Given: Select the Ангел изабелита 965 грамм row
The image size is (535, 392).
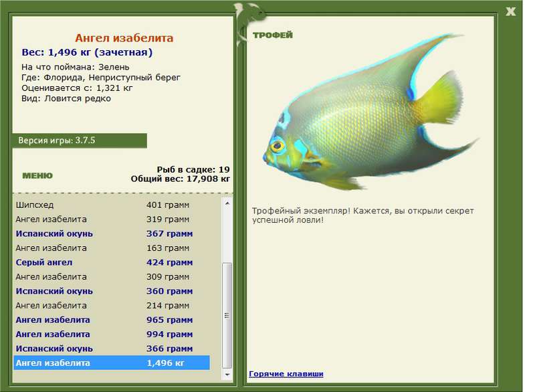Looking at the screenshot, I should tap(112, 320).
